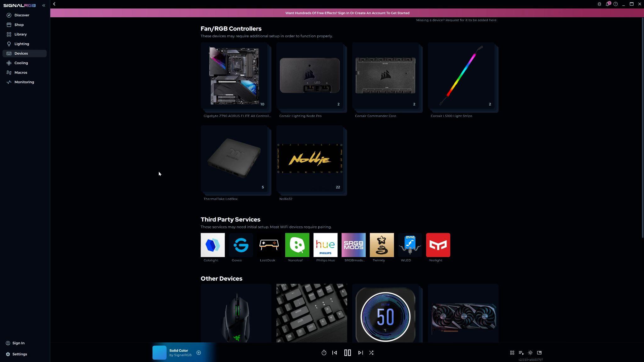Screen dimensions: 644x362
Task: Click the effect timer icon
Action: coord(324,353)
